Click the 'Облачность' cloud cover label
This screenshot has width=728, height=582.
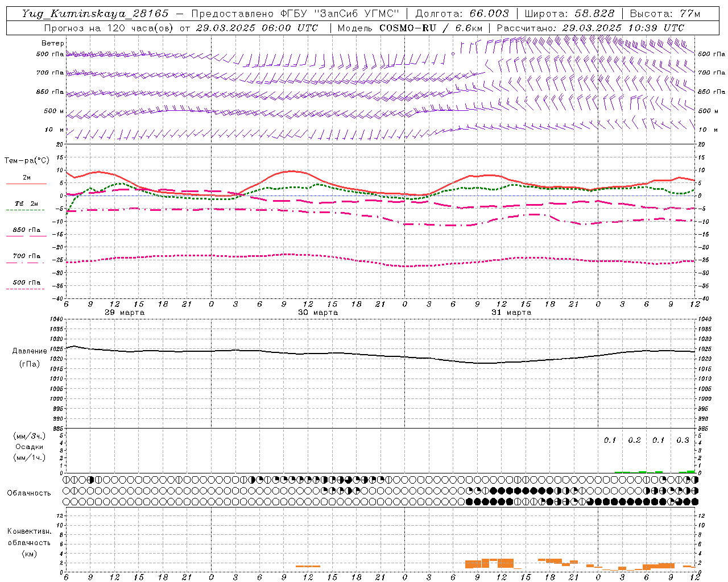point(29,493)
